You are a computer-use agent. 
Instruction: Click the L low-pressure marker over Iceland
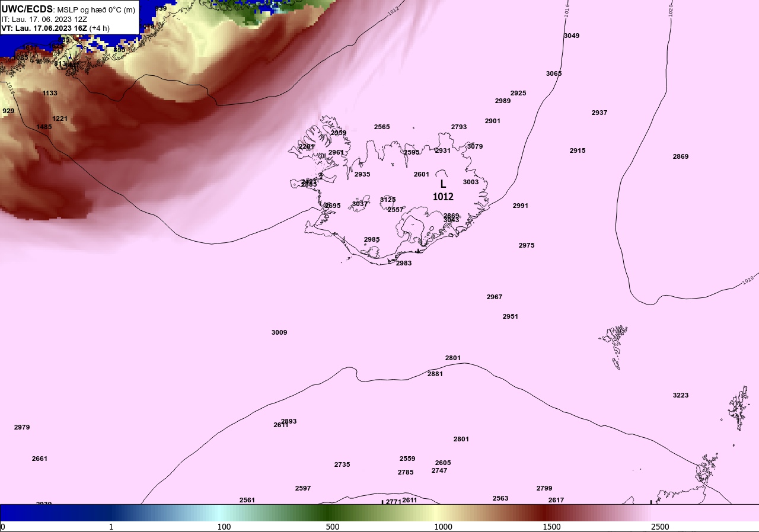click(443, 184)
